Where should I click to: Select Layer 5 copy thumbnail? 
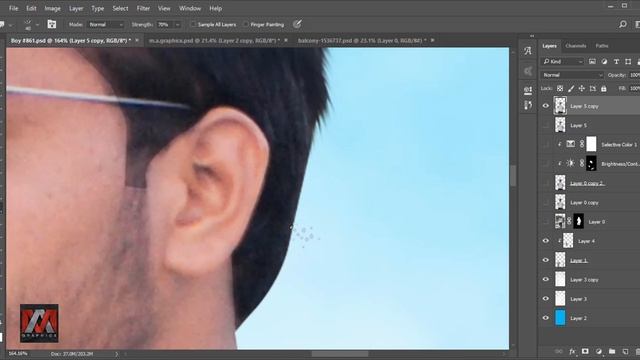(x=560, y=106)
